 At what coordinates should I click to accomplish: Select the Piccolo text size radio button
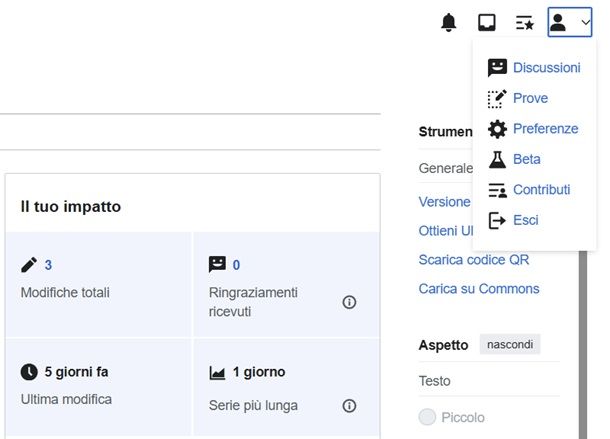click(x=428, y=417)
